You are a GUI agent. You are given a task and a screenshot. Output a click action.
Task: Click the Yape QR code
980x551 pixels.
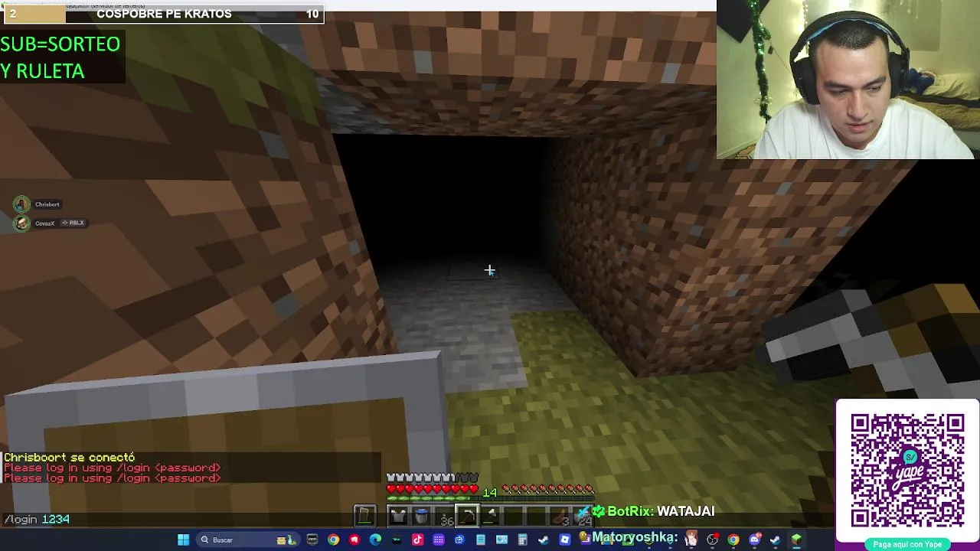coord(907,470)
